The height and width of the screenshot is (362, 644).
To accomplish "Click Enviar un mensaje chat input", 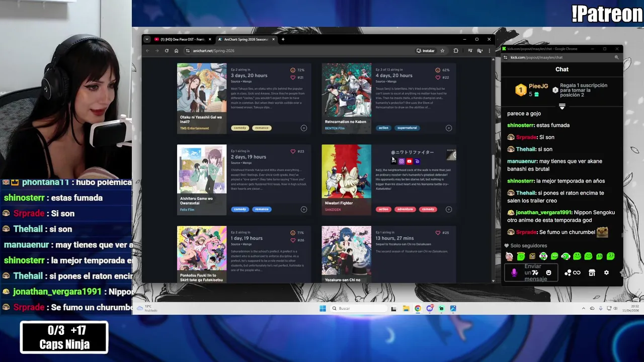I will click(532, 273).
